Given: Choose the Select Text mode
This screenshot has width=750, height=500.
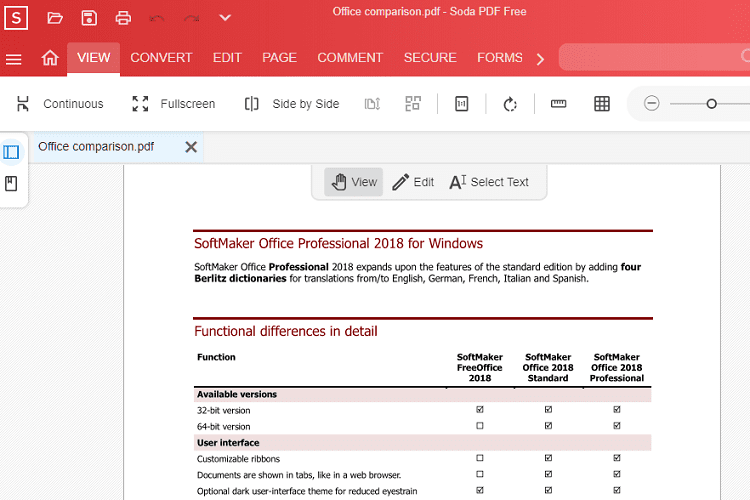Looking at the screenshot, I should 489,182.
